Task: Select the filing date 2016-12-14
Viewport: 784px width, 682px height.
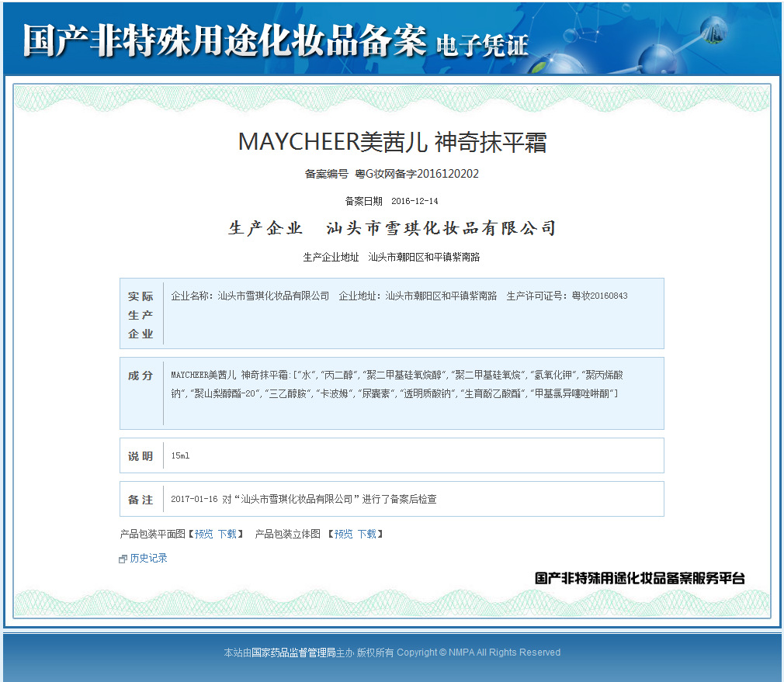Action: click(415, 202)
